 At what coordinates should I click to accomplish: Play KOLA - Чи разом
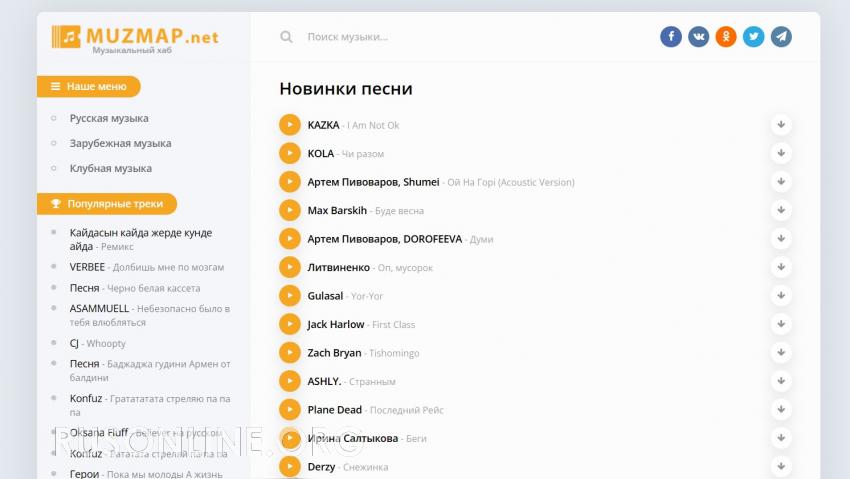tap(290, 153)
